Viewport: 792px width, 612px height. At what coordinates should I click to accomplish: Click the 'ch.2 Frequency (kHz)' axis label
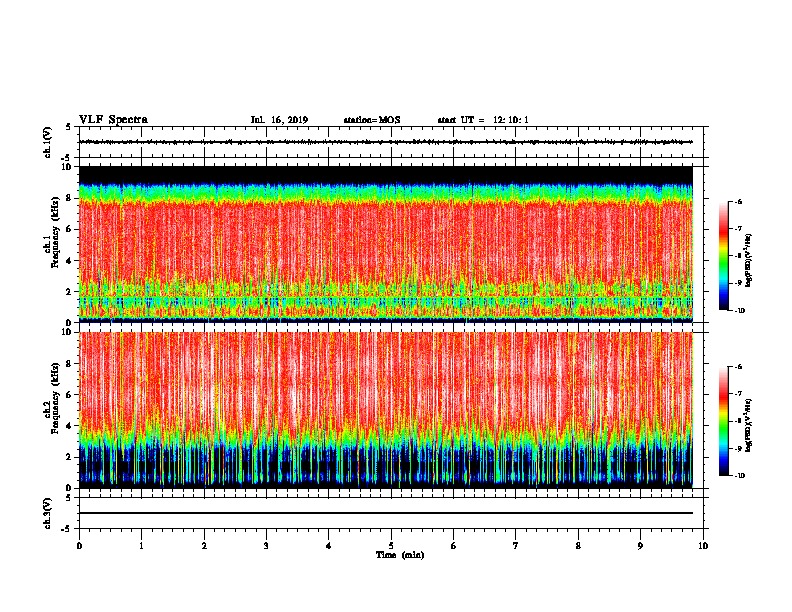pyautogui.click(x=51, y=400)
